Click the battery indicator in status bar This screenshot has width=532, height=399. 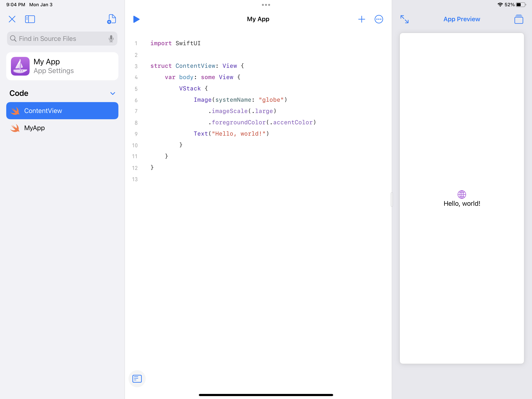coord(521,4)
